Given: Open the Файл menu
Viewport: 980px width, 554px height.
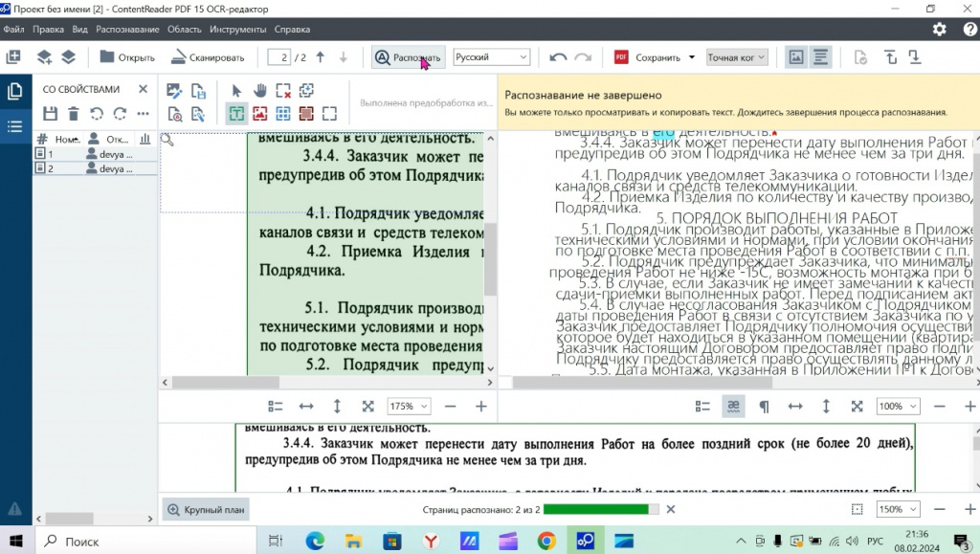Looking at the screenshot, I should [13, 30].
